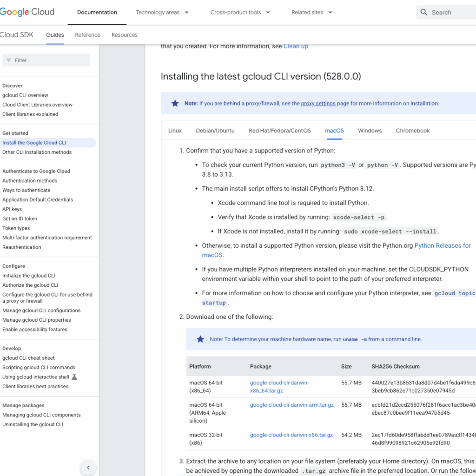The width and height of the screenshot is (476, 476).
Task: Open the proxy settings link
Action: (x=318, y=103)
